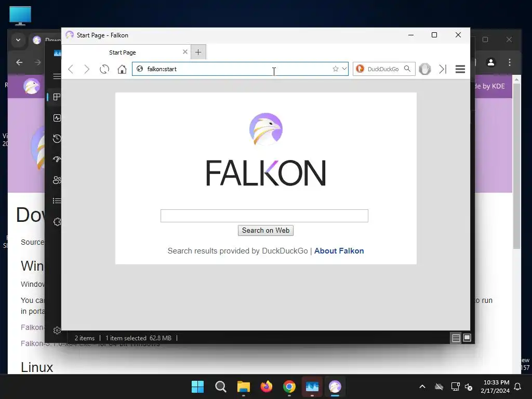This screenshot has width=532, height=399.
Task: Open Settings gear in Task Manager sidebar
Action: (x=57, y=330)
